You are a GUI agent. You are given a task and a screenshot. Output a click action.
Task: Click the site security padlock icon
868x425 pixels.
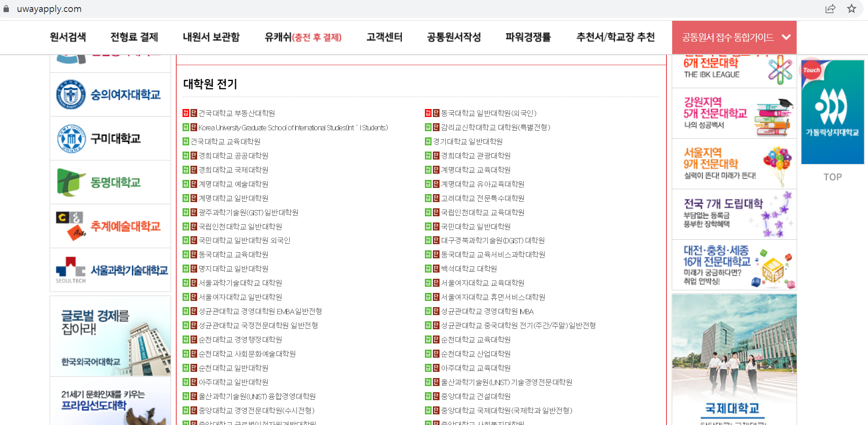(6, 8)
